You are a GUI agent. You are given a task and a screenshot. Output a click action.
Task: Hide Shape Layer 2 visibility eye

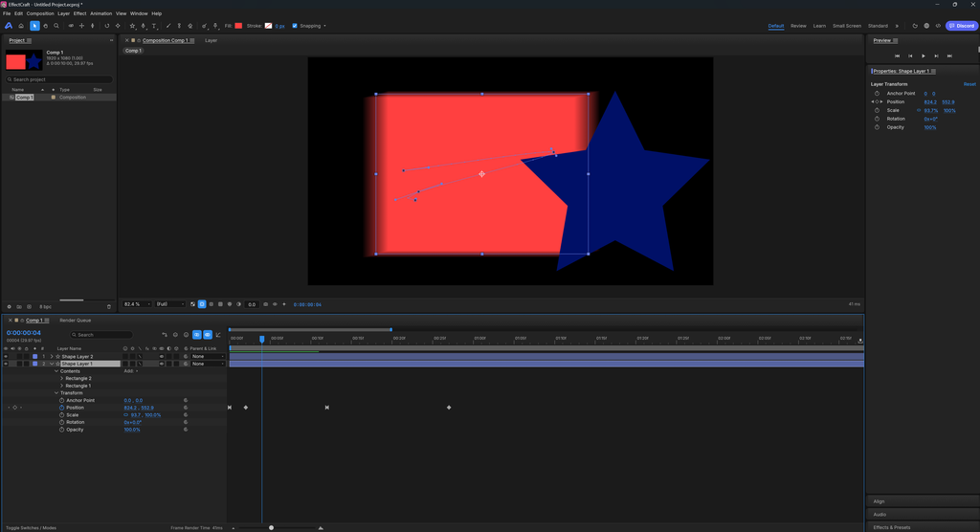[x=6, y=356]
